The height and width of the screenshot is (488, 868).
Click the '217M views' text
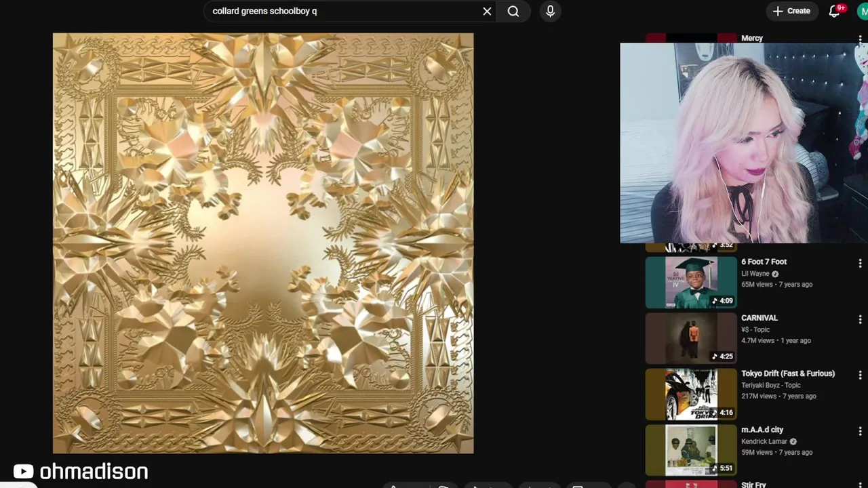click(x=759, y=396)
